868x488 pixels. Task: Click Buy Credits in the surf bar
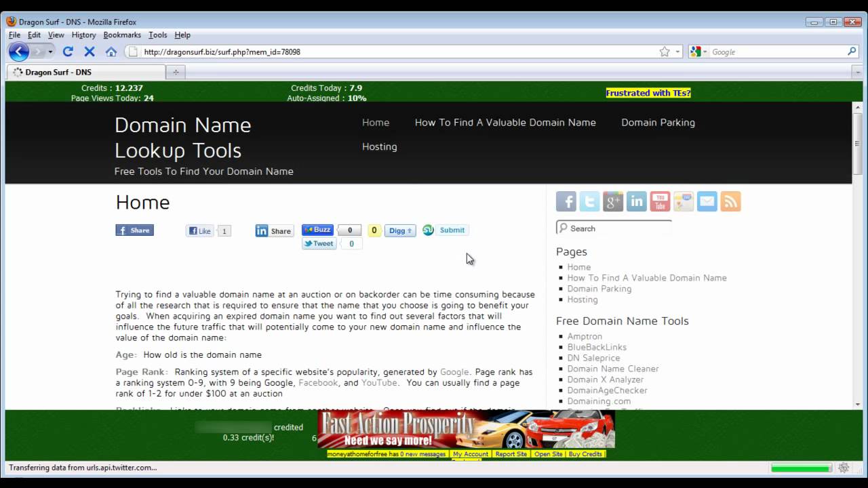click(x=585, y=454)
